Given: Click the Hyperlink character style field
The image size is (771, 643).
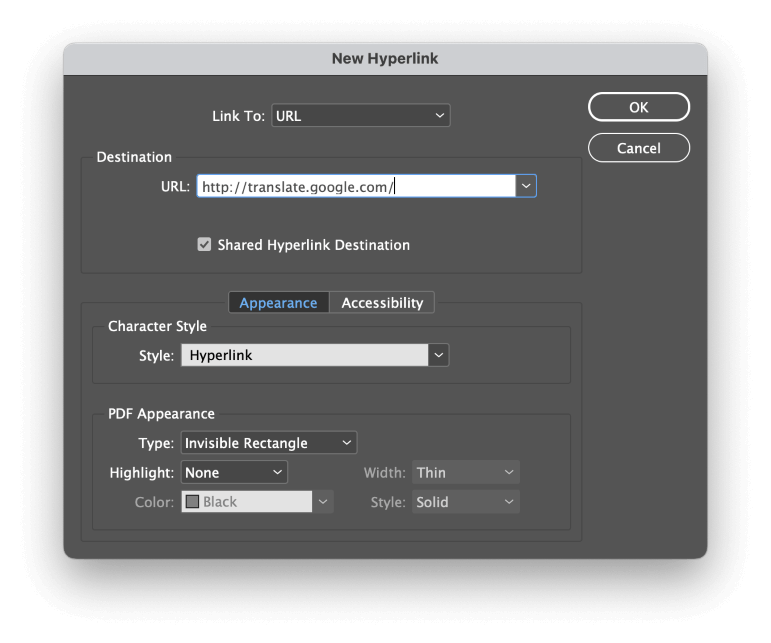Looking at the screenshot, I should click(x=304, y=355).
